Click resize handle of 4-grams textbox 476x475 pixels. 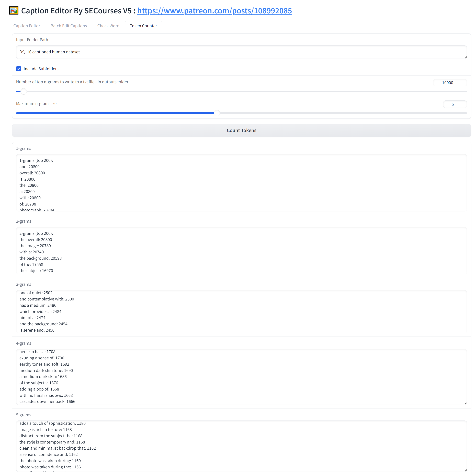click(x=465, y=403)
